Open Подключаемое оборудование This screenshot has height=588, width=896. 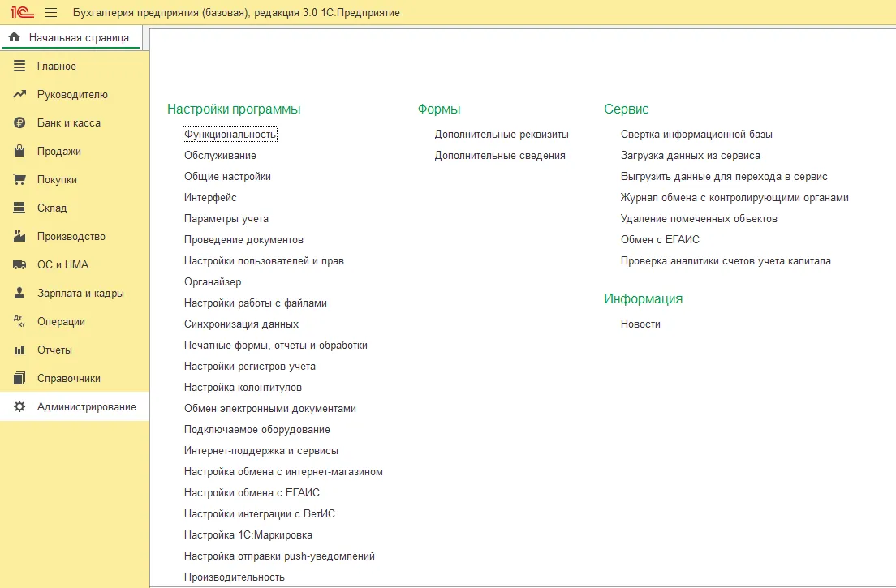point(257,430)
